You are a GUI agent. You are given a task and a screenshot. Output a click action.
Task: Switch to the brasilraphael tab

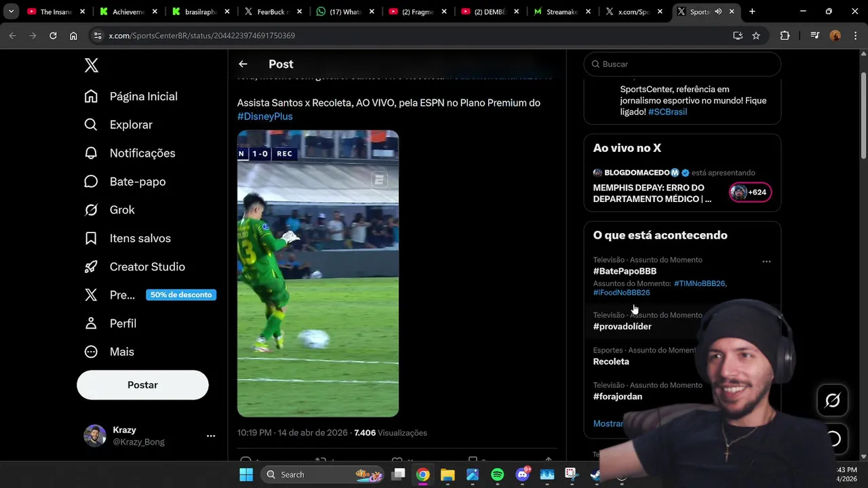[x=200, y=12]
